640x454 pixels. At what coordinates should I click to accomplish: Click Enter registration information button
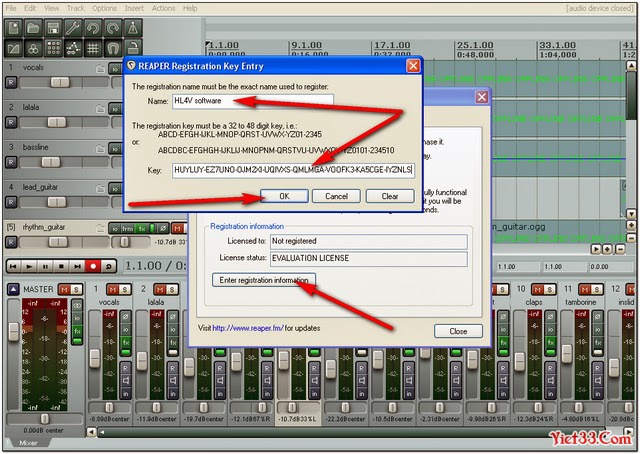point(264,280)
